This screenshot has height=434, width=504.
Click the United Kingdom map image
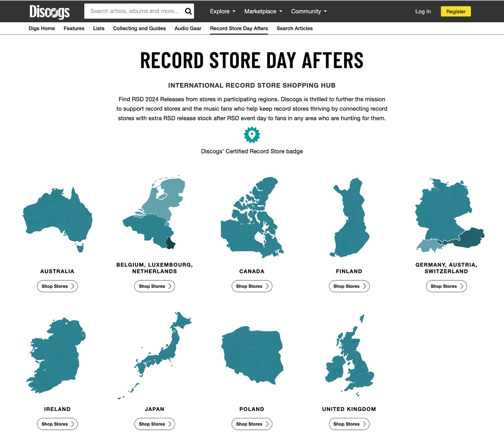(x=349, y=355)
